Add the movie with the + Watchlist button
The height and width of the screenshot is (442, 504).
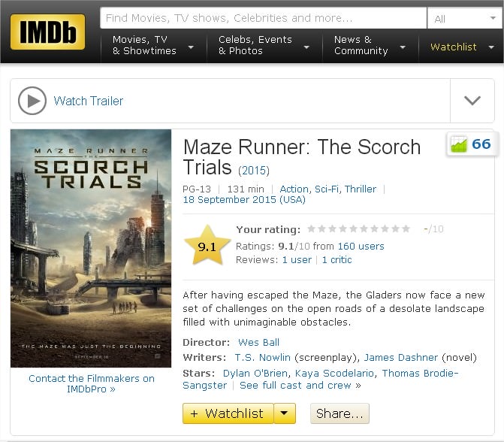[228, 413]
